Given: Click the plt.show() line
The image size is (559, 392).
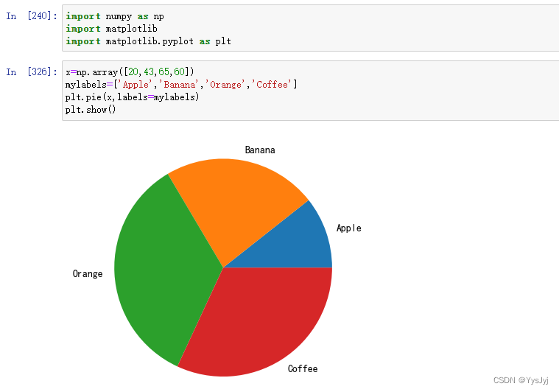Looking at the screenshot, I should 91,110.
